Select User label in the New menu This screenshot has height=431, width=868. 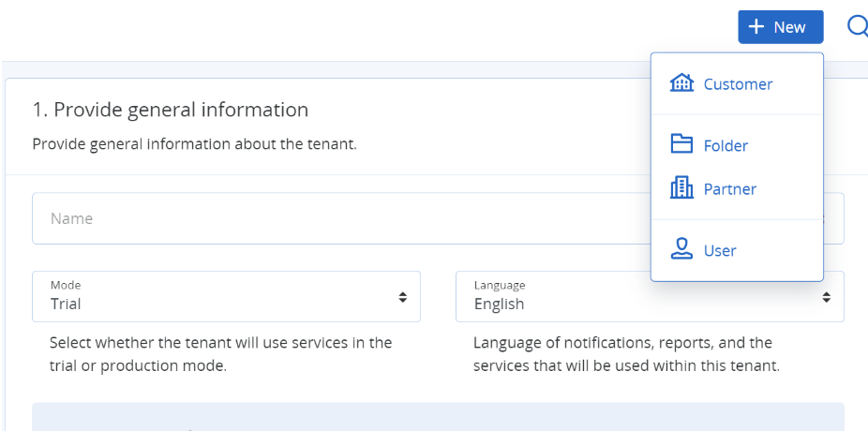[x=720, y=251]
